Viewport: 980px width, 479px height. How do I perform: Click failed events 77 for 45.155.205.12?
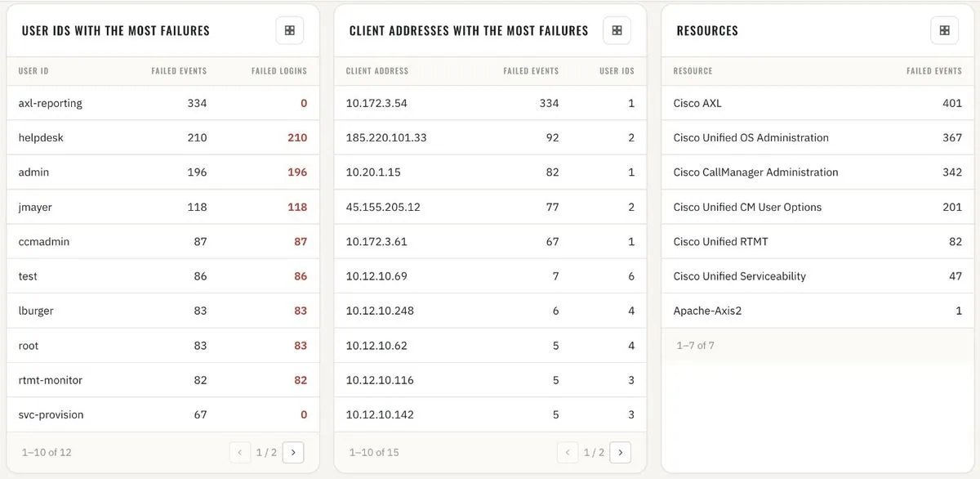point(552,207)
